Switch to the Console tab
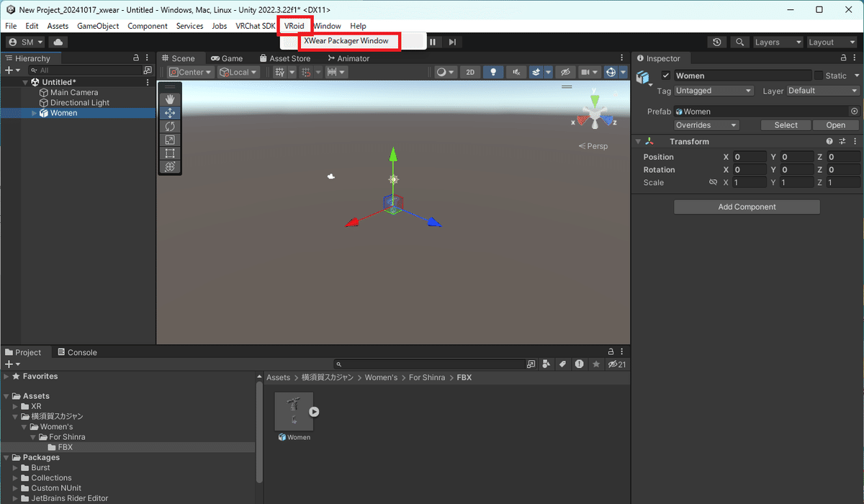Viewport: 864px width, 504px height. point(76,352)
